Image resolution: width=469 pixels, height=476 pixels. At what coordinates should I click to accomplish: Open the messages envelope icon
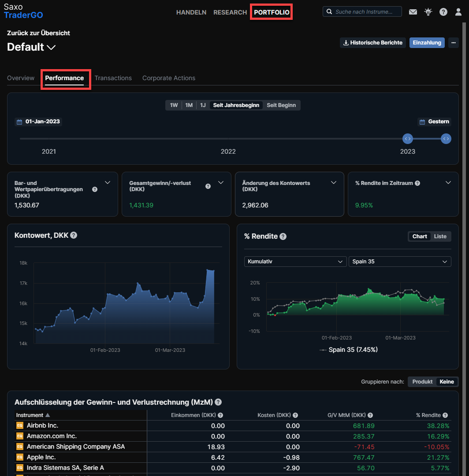pos(413,12)
